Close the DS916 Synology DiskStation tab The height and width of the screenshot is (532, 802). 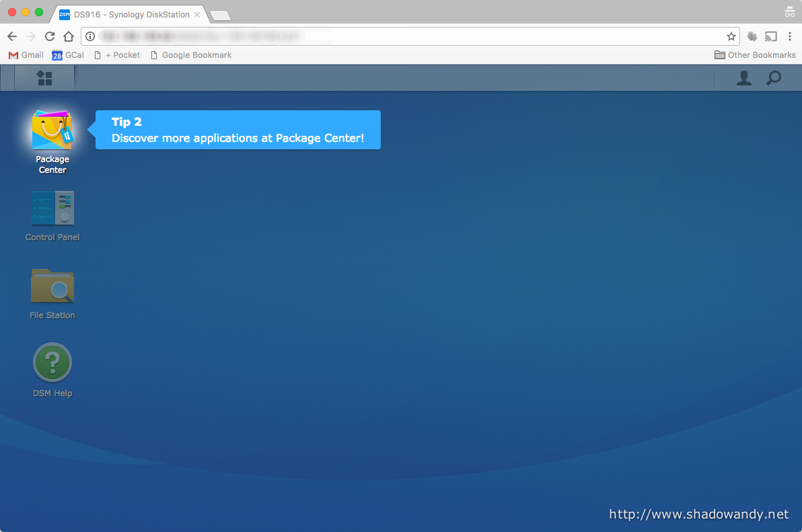(197, 15)
